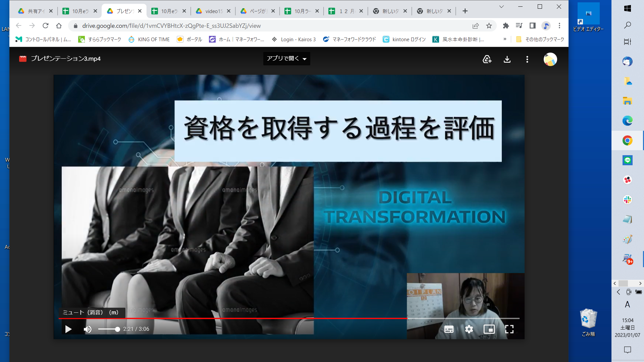The width and height of the screenshot is (644, 362).
Task: Open コントロールパネル bookmark
Action: coord(43,39)
